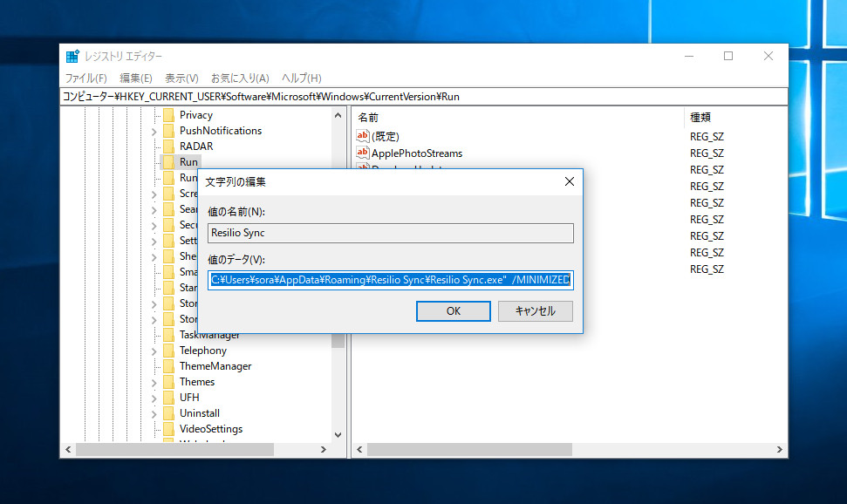Select the VideoSettings key label
This screenshot has width=847, height=504.
click(x=211, y=429)
